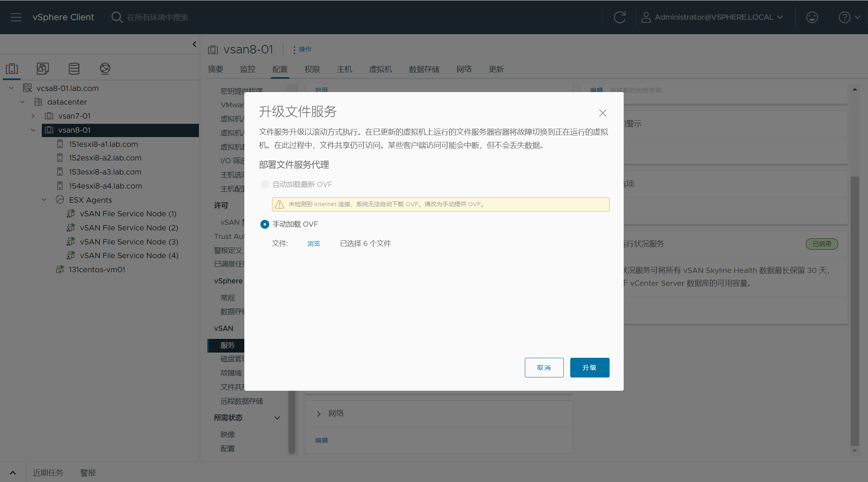Click the 编辑 link under 网络

click(x=321, y=441)
